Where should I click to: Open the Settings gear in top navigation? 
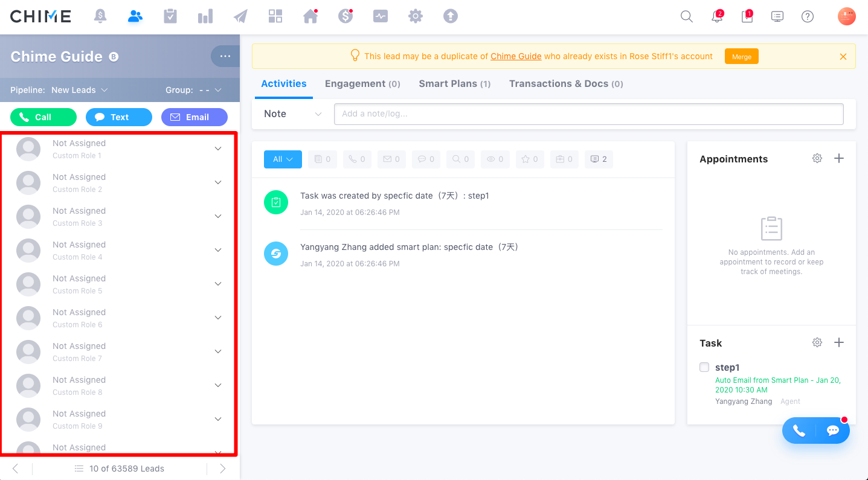point(416,16)
